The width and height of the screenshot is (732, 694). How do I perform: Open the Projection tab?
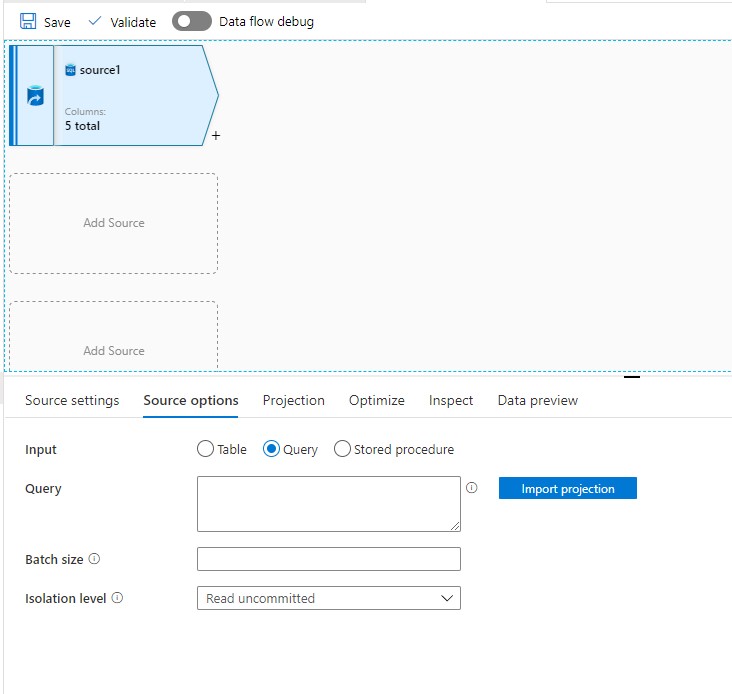pos(293,400)
